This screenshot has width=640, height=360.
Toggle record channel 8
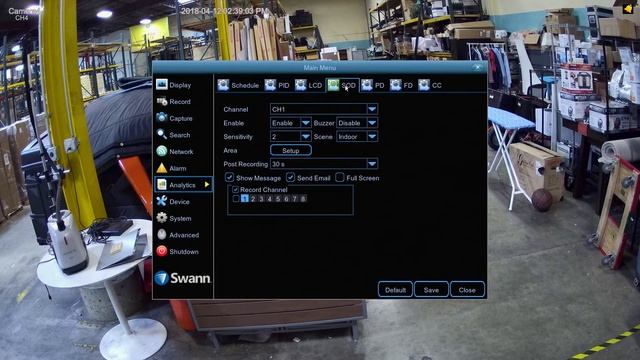303,199
